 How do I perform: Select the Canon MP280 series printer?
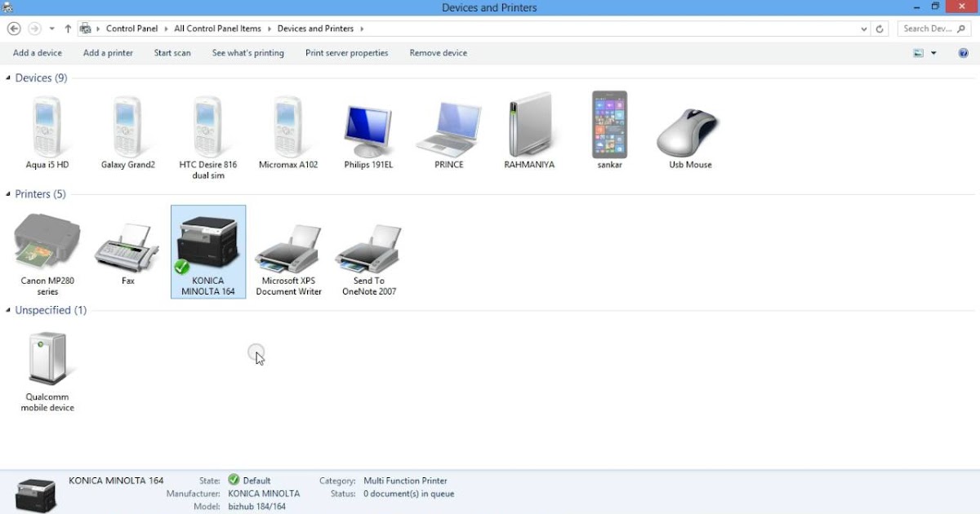pyautogui.click(x=47, y=254)
